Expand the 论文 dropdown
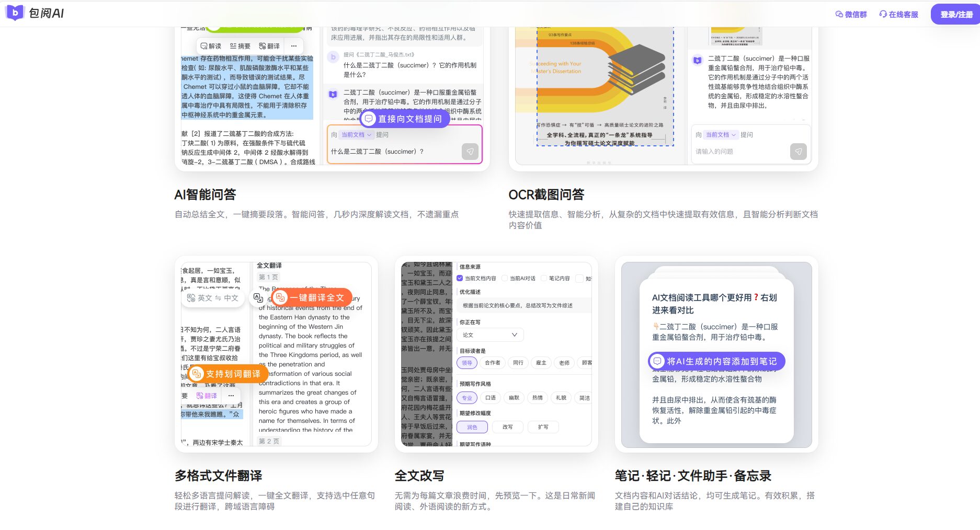This screenshot has height=530, width=980. tap(490, 335)
